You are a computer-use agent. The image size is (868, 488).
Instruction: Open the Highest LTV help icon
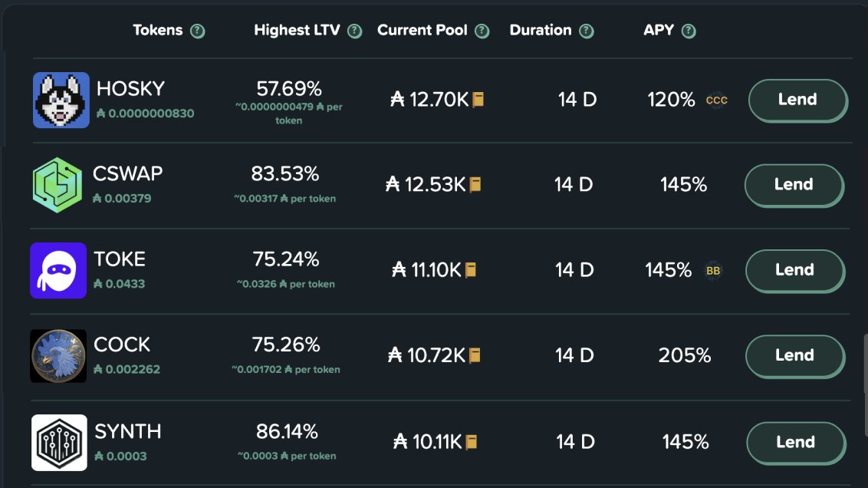coord(354,31)
